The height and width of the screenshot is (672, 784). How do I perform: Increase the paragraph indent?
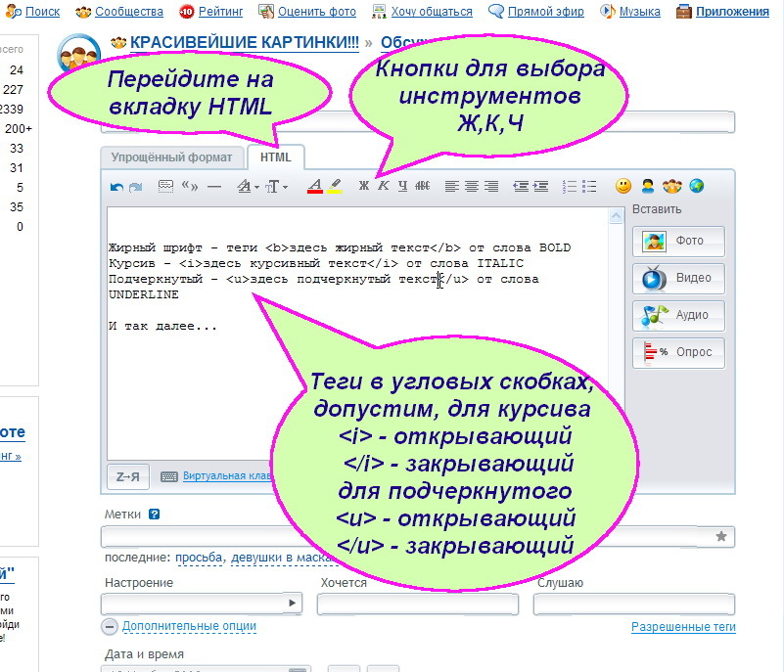[x=540, y=187]
